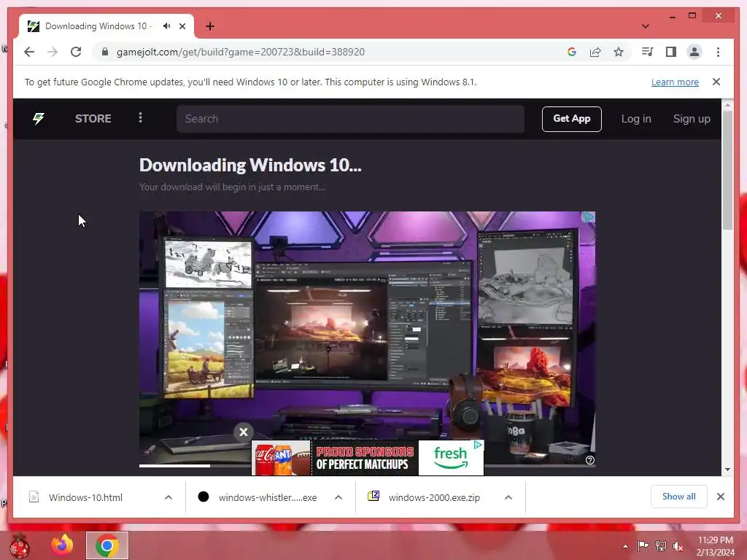The width and height of the screenshot is (747, 560).
Task: Open the tab search chevron
Action: (645, 26)
